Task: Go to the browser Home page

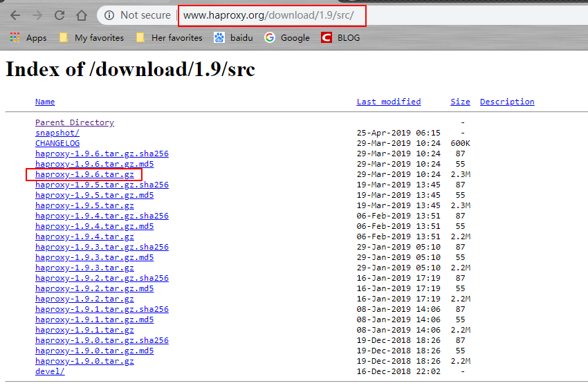Action: (x=82, y=15)
